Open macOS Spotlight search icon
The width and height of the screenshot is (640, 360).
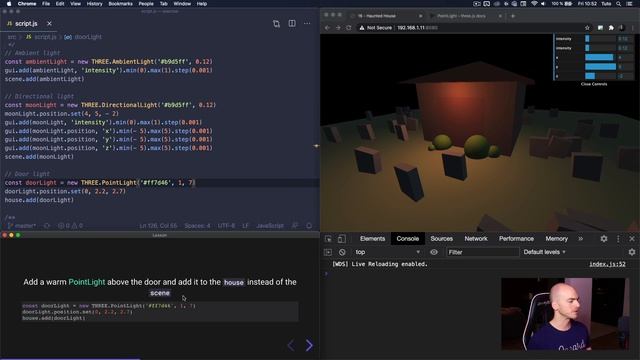[x=619, y=4]
